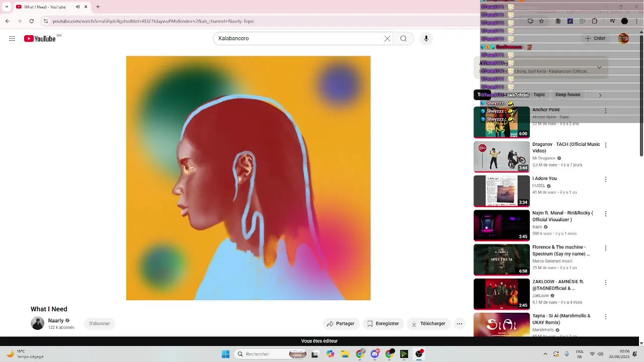This screenshot has width=644, height=362.
Task: Open the Draganov TACH video thumbnail
Action: 502,157
